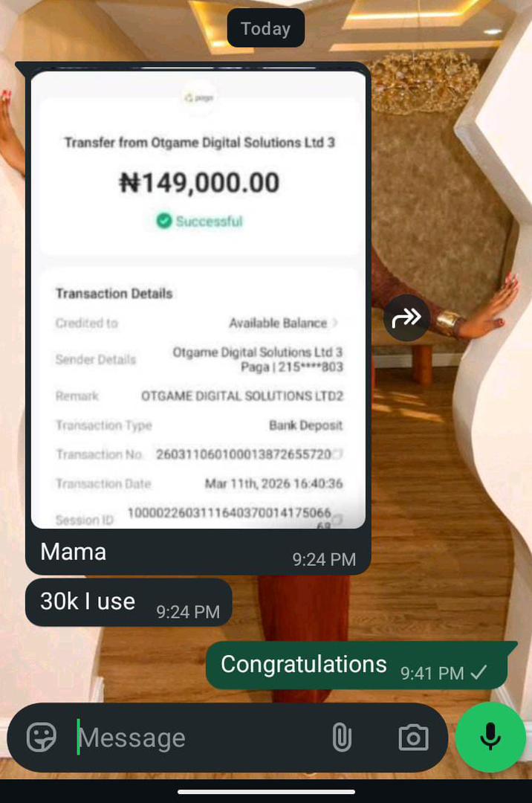
Task: Tap the copy icon beside Transaction No.
Action: coord(337,454)
